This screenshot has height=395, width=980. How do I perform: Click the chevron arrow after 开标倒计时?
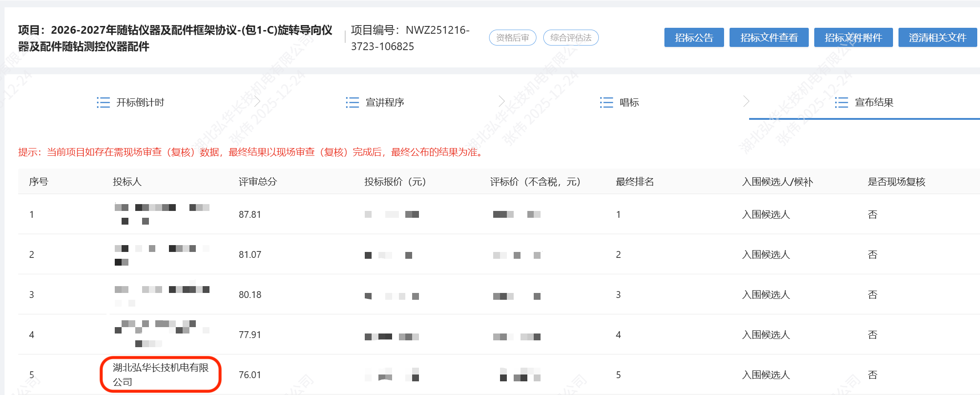[257, 101]
